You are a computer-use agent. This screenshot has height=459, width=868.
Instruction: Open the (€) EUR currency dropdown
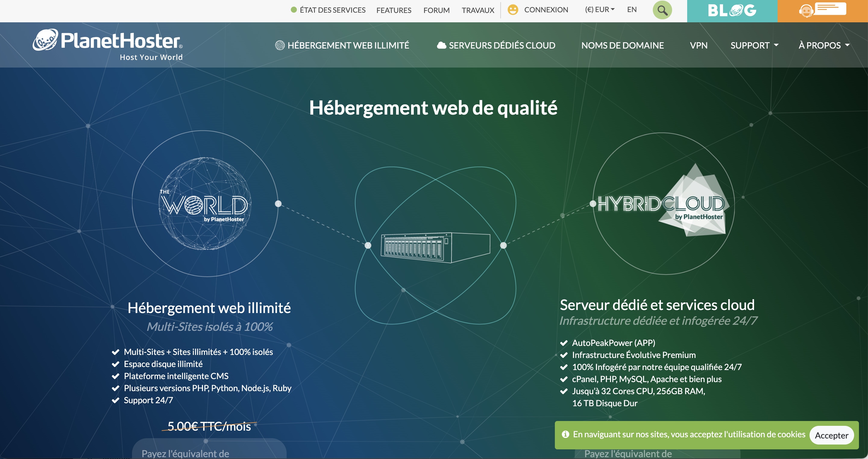point(600,10)
